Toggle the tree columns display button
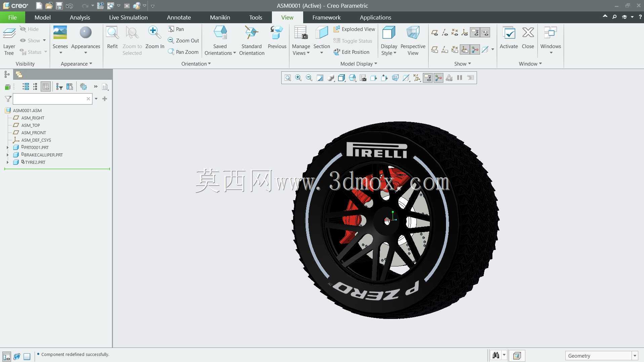This screenshot has width=644, height=362. [45, 87]
